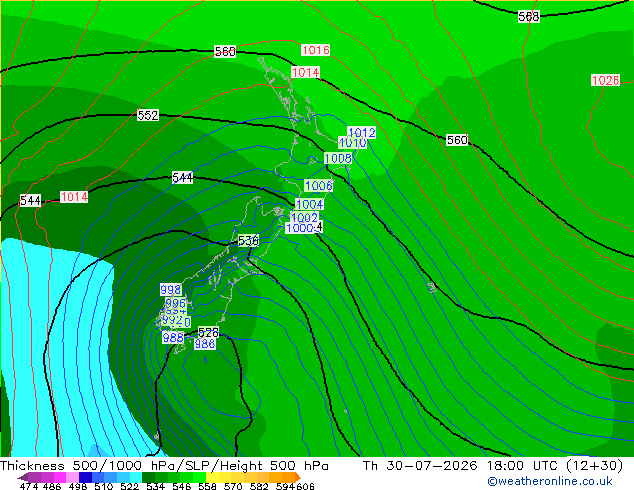This screenshot has width=634, height=490.
Task: Select the light pink swatch above 498
Action: coord(72,477)
